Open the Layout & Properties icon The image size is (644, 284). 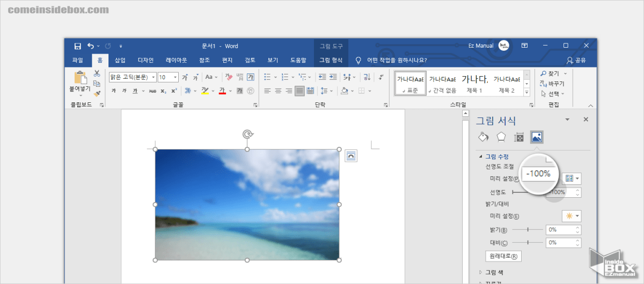519,137
